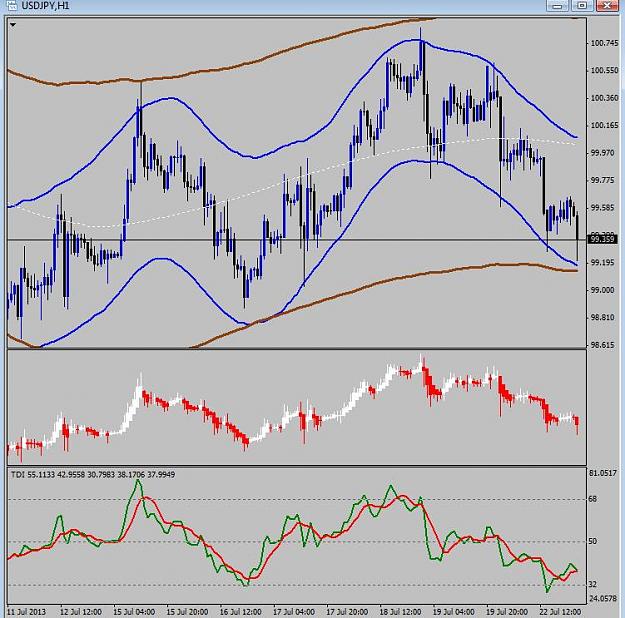Click the 15 Jul 20:00 time label
The width and height of the screenshot is (625, 618).
click(187, 612)
